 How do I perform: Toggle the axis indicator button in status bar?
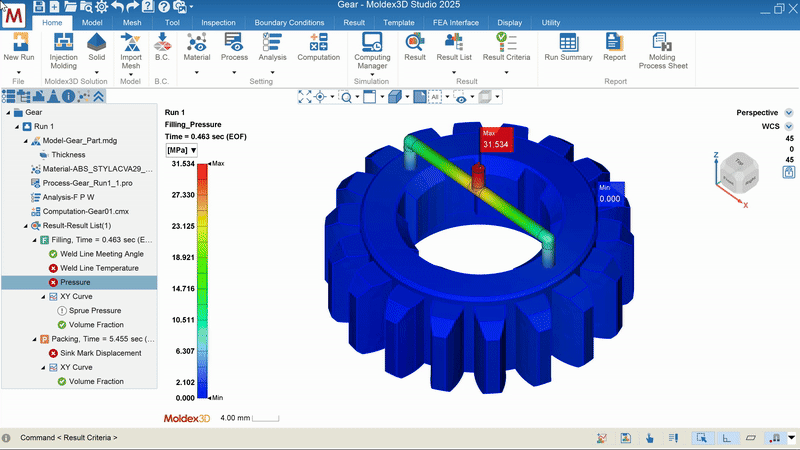727,438
